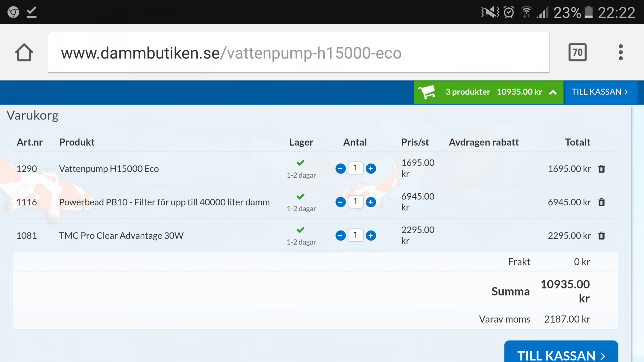Viewport: 644px width, 362px height.
Task: Click article number 1116
Action: point(27,202)
